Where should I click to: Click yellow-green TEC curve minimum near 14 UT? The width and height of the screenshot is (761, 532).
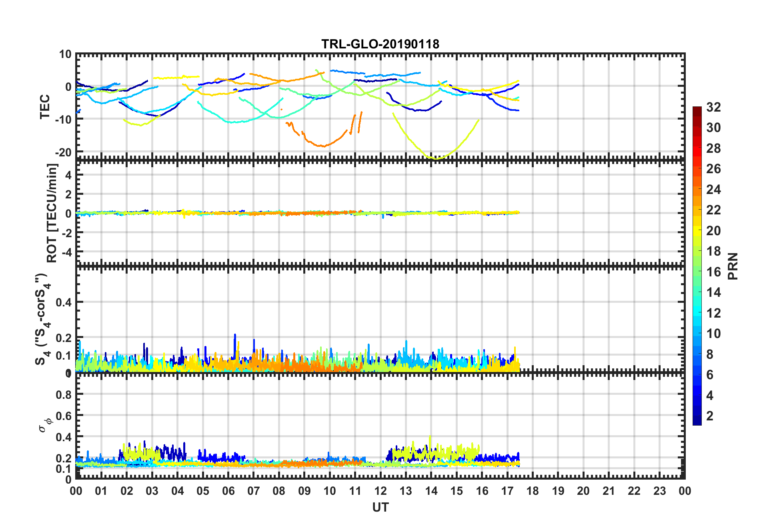point(436,158)
